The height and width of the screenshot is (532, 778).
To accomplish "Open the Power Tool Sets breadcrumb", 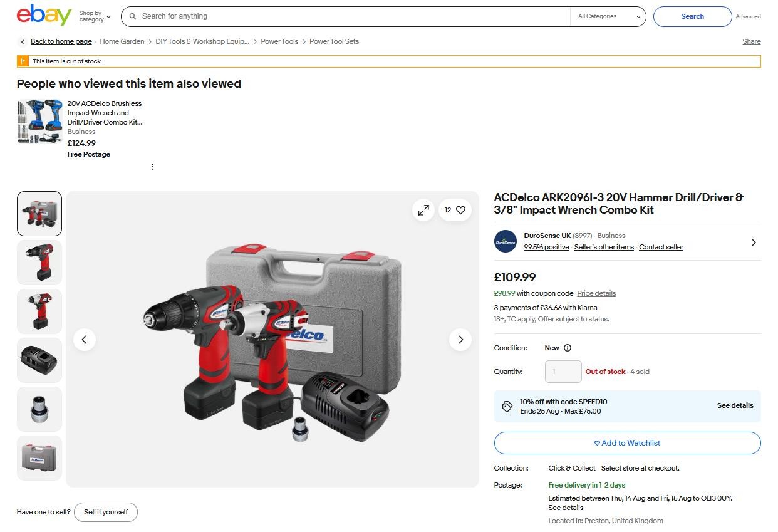I will [335, 41].
